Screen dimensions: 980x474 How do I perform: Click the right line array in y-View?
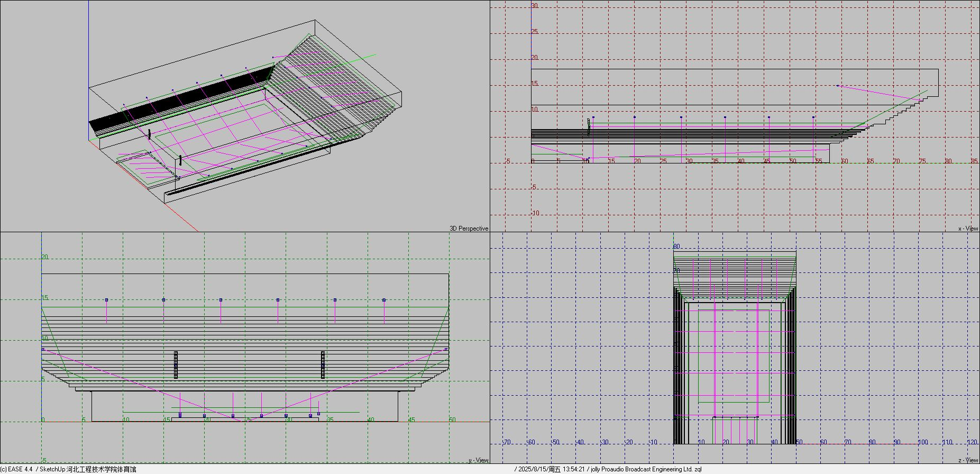pos(323,364)
